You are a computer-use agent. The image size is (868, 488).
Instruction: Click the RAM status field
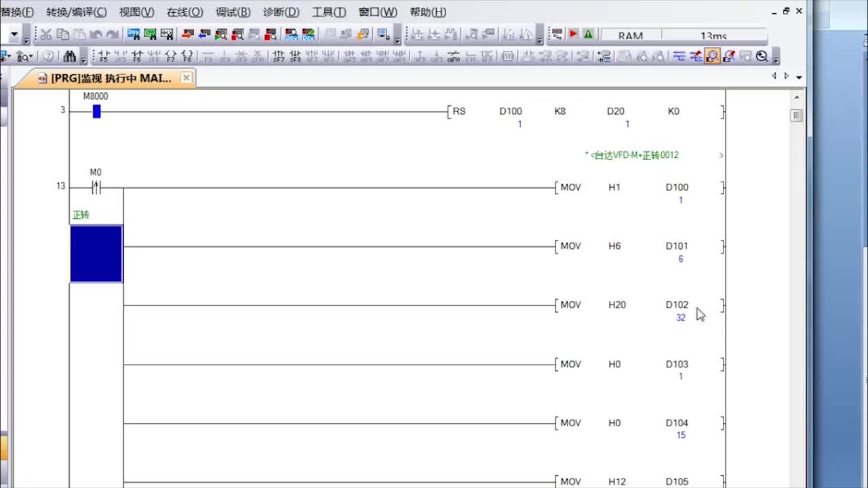point(631,36)
